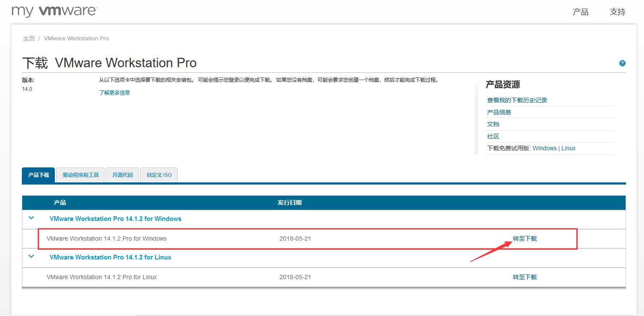Download the free trial for Linux
Image resolution: width=644 pixels, height=316 pixels.
(x=569, y=148)
